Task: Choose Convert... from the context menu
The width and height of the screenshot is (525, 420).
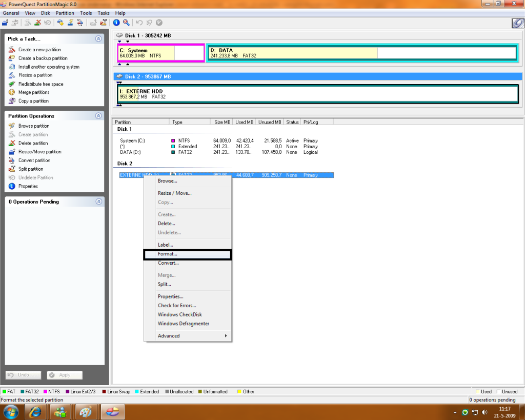Action: pyautogui.click(x=188, y=263)
